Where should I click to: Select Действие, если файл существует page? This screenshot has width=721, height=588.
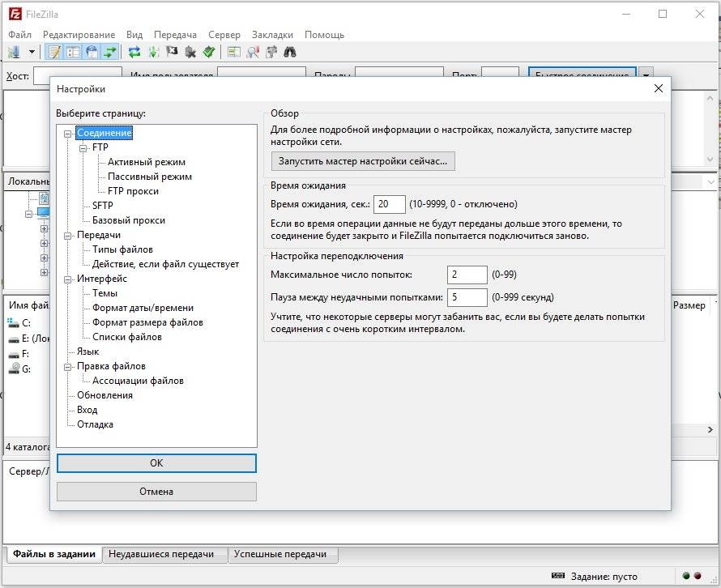(165, 264)
